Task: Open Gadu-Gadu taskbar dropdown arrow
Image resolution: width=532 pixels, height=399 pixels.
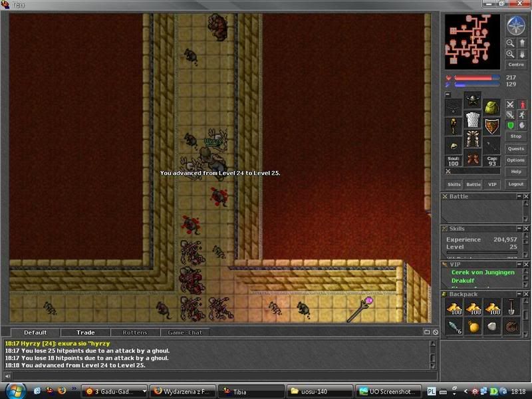Action: click(144, 392)
